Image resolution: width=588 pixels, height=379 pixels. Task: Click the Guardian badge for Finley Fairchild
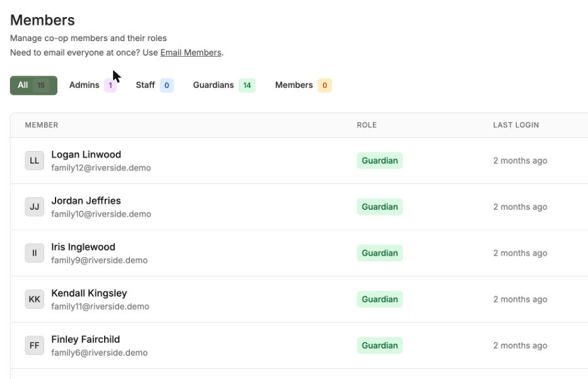(x=380, y=346)
